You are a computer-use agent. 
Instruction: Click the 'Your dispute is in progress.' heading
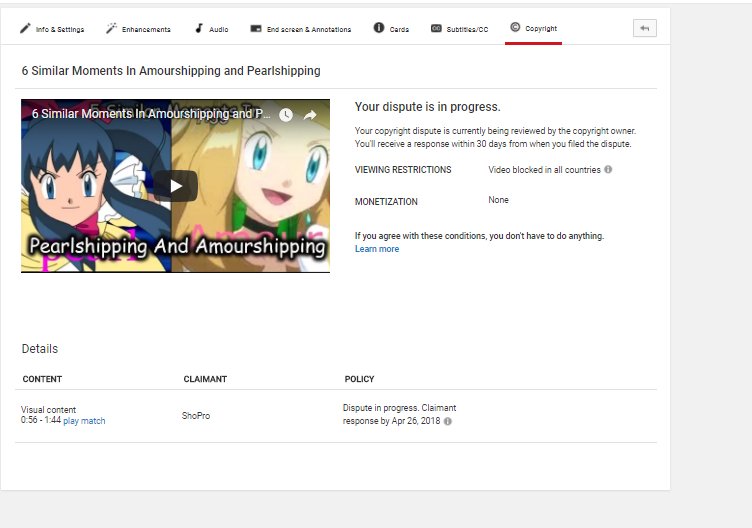click(427, 106)
